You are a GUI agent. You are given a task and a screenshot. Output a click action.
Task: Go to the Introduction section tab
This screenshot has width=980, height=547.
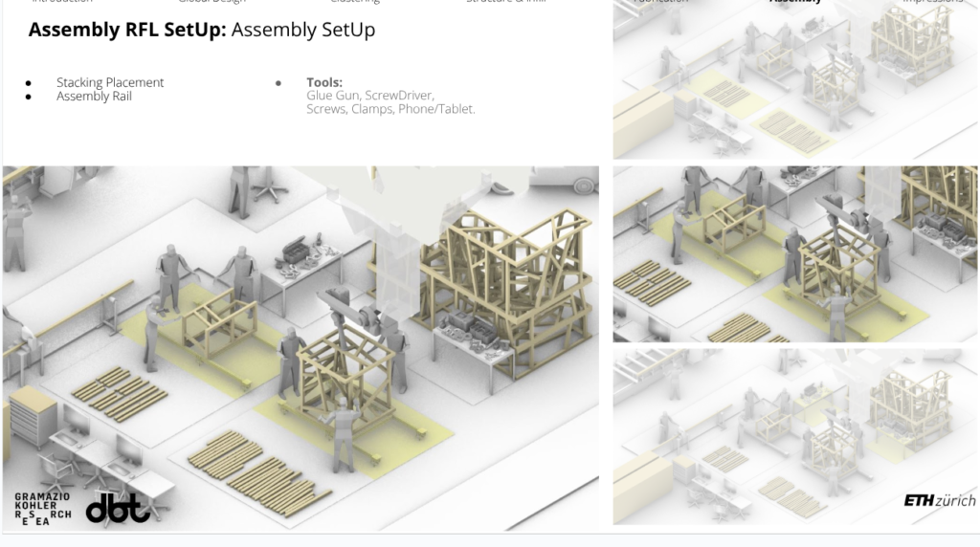click(x=62, y=2)
